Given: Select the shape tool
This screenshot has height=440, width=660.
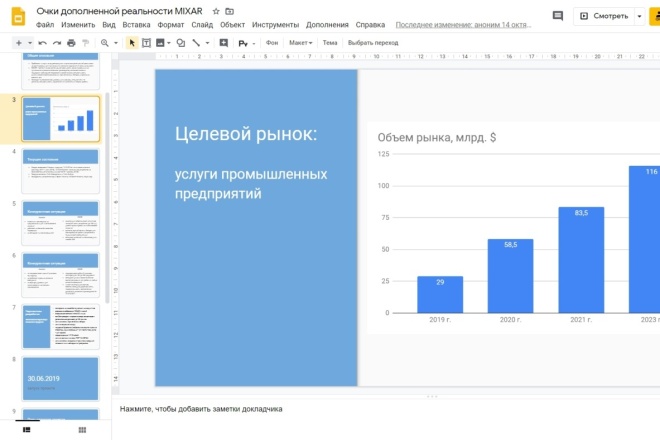Looking at the screenshot, I should pos(181,43).
